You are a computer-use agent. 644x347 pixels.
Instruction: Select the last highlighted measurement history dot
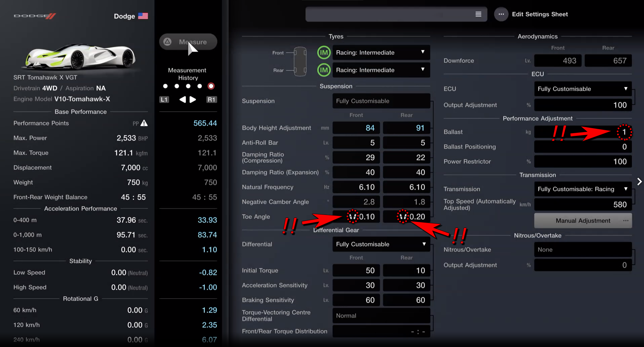(211, 86)
